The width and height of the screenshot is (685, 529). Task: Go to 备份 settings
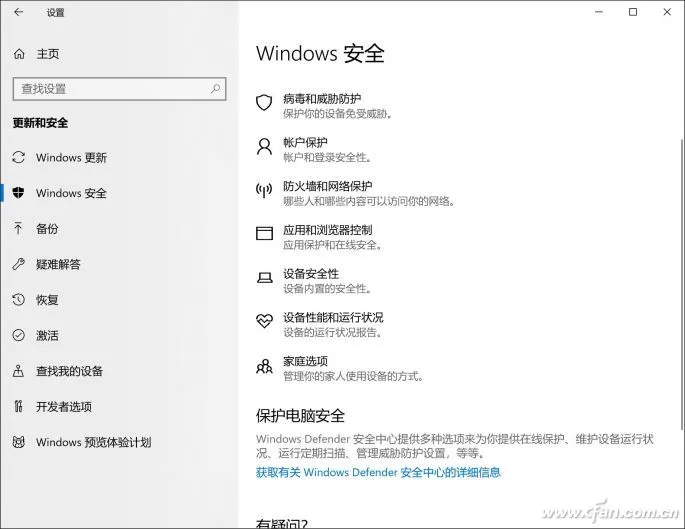[x=47, y=228]
